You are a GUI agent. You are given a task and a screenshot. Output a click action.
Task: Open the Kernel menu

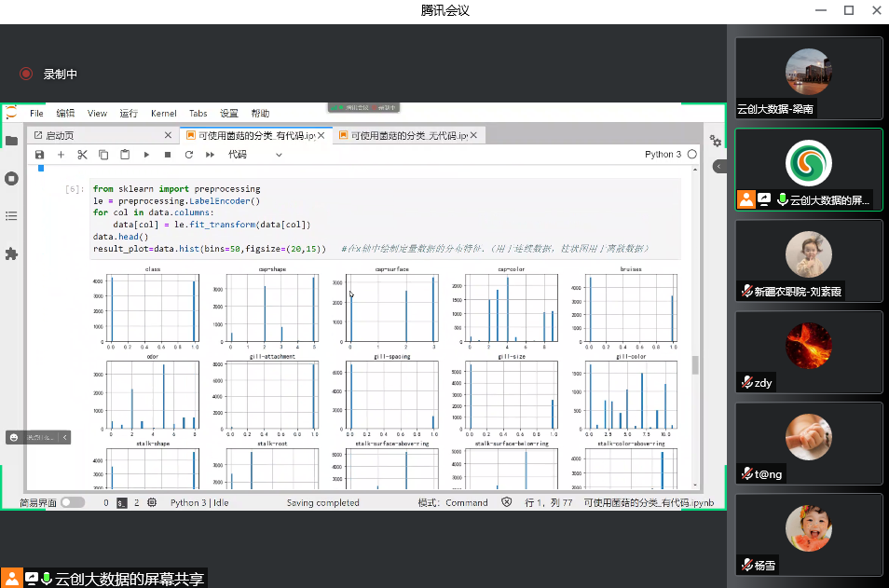click(163, 113)
